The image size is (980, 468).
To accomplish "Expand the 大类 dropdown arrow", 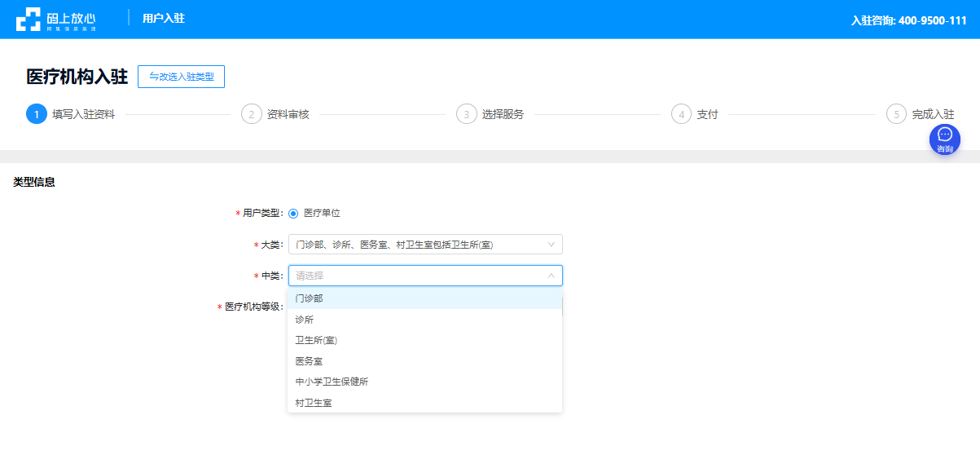I will pyautogui.click(x=551, y=245).
